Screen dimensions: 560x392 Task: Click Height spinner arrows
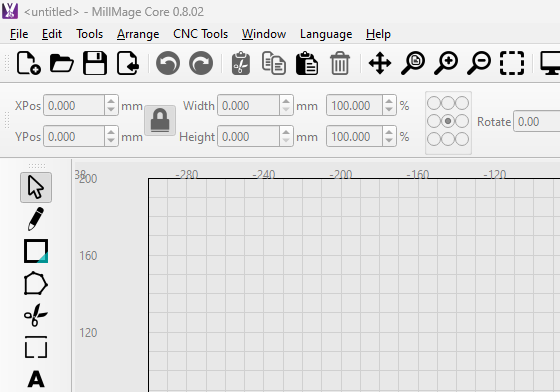pyautogui.click(x=286, y=136)
